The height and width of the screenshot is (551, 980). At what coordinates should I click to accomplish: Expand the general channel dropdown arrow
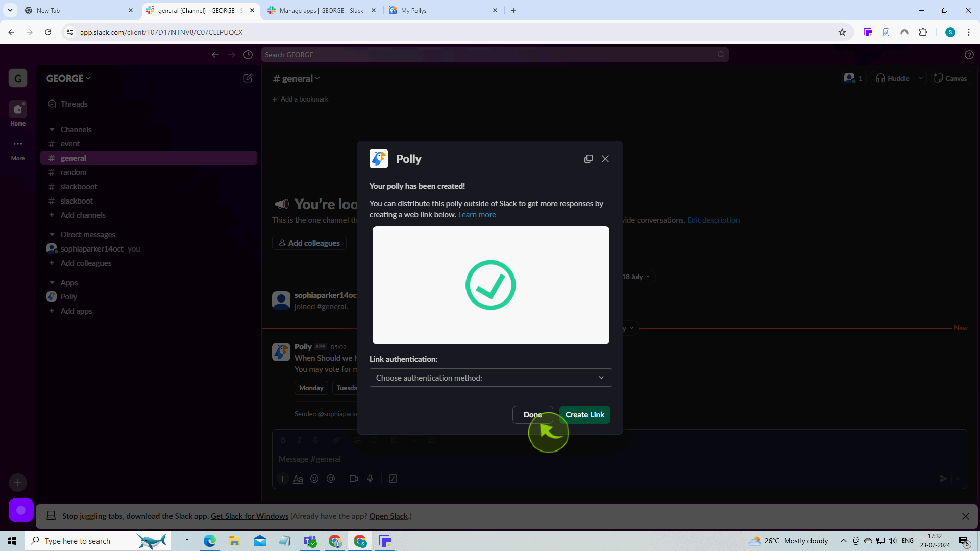[317, 78]
